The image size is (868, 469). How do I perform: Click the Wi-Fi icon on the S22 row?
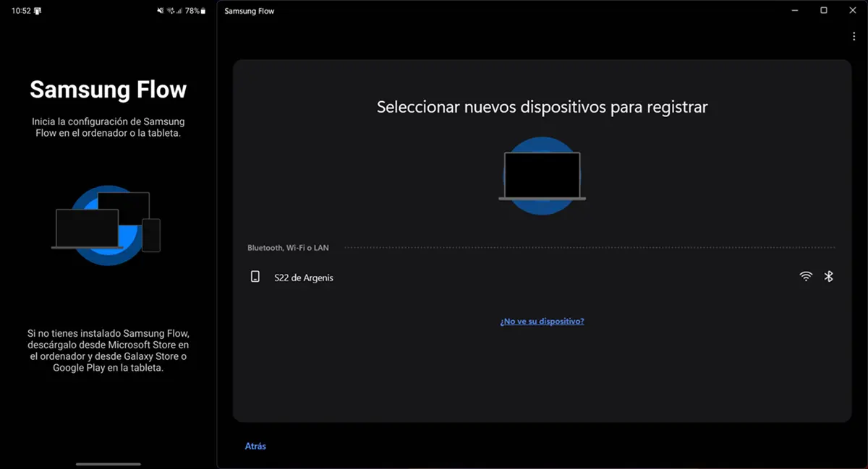point(806,276)
